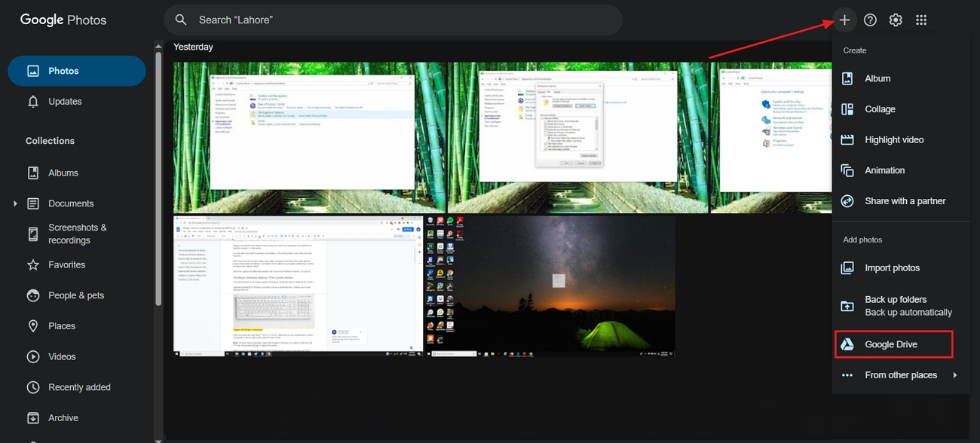
Task: Open From other places submenu
Action: [901, 374]
